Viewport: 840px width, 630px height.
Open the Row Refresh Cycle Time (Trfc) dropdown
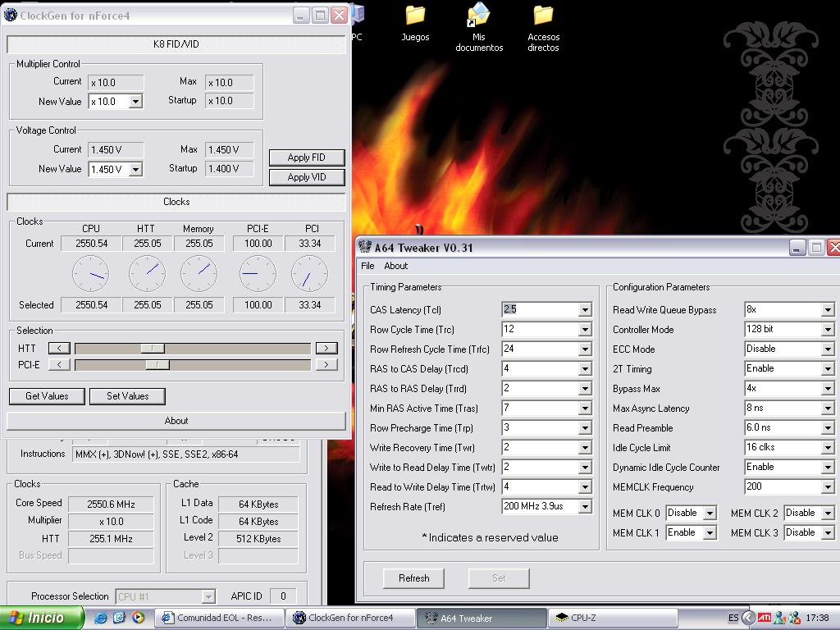point(585,349)
